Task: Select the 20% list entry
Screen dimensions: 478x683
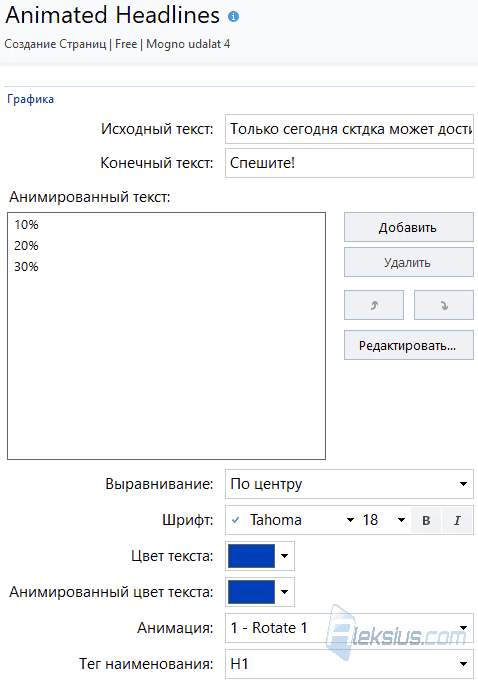Action: tap(26, 246)
